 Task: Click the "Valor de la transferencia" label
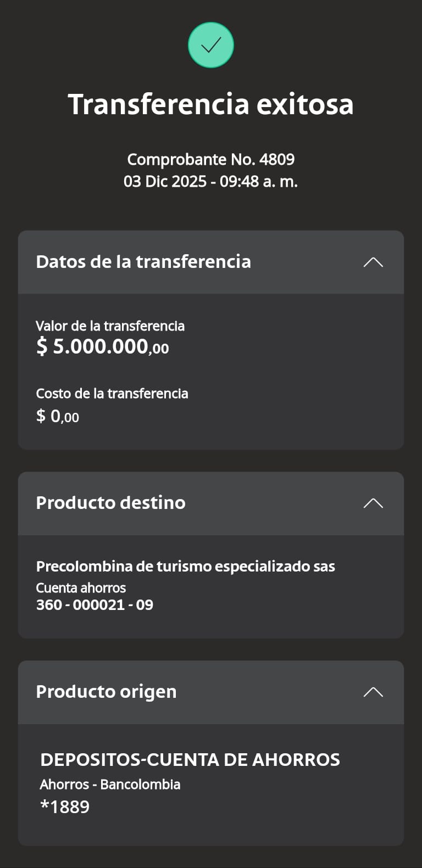110,326
